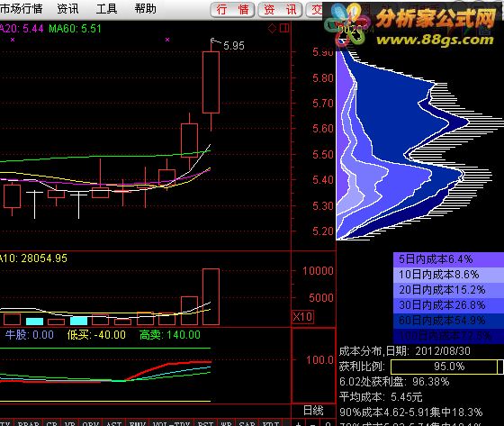Open the 资讯 menu in the menu bar

tap(67, 9)
